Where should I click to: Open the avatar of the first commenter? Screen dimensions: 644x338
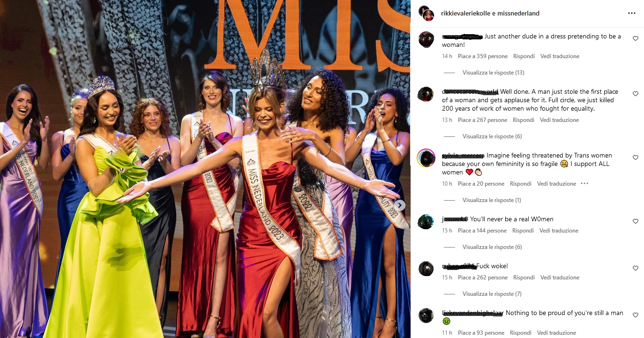tap(426, 39)
